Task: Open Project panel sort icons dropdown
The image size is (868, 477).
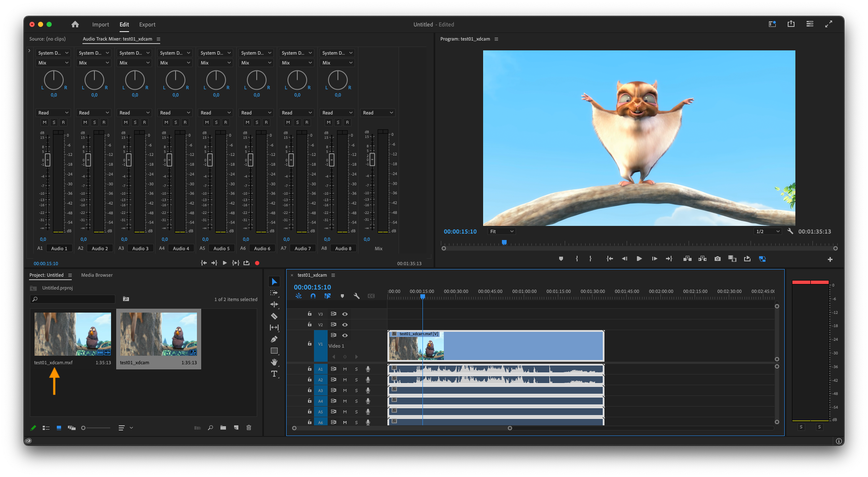Action: 126,428
